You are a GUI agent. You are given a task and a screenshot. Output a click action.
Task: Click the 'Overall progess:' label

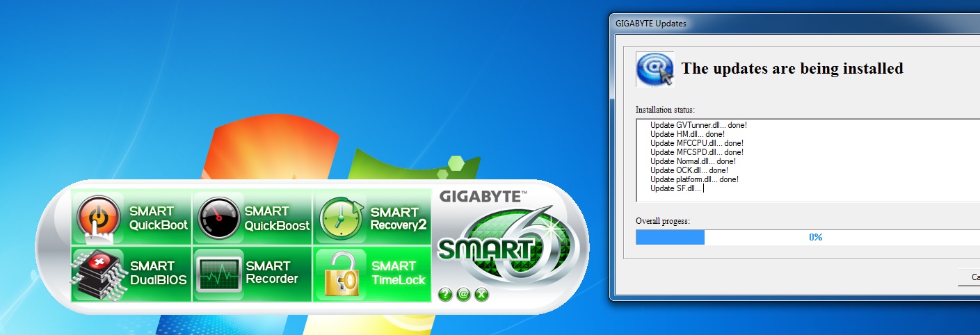[663, 220]
